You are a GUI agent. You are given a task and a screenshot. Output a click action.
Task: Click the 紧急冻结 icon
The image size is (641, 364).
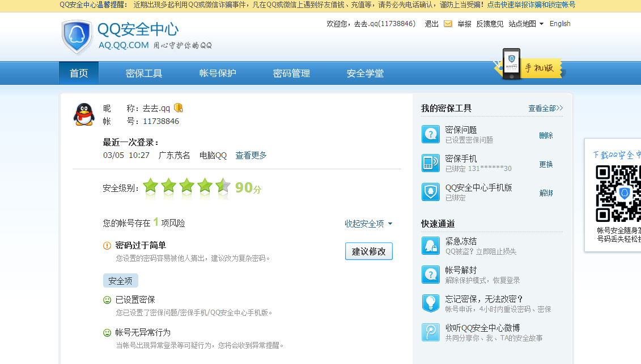(431, 246)
